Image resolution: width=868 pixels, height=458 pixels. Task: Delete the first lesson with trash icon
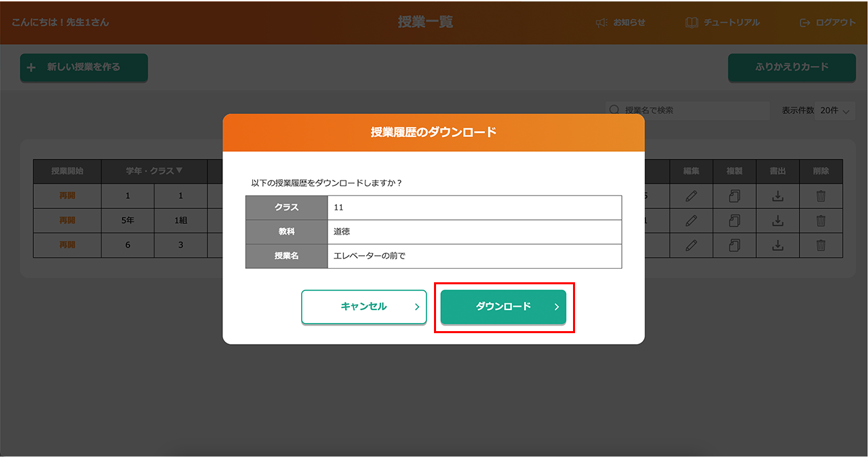point(821,196)
